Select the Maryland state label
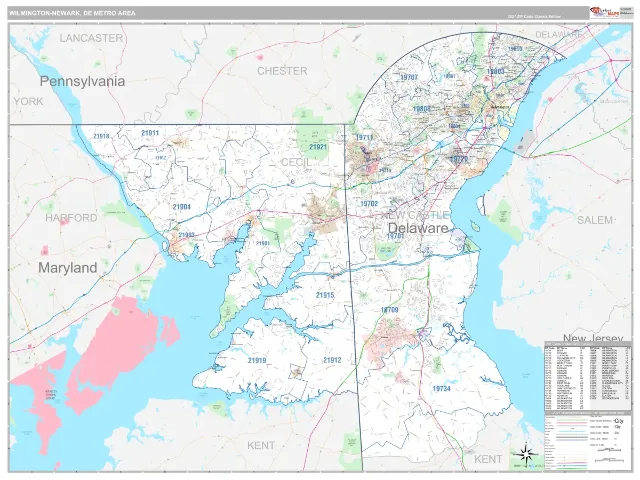640x480 pixels. pos(68,268)
